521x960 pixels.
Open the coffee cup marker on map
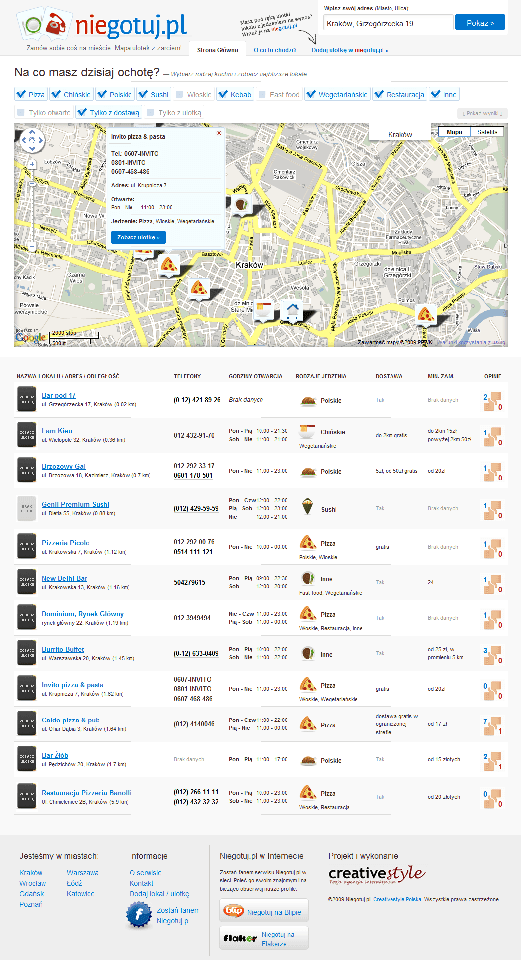pos(241,206)
